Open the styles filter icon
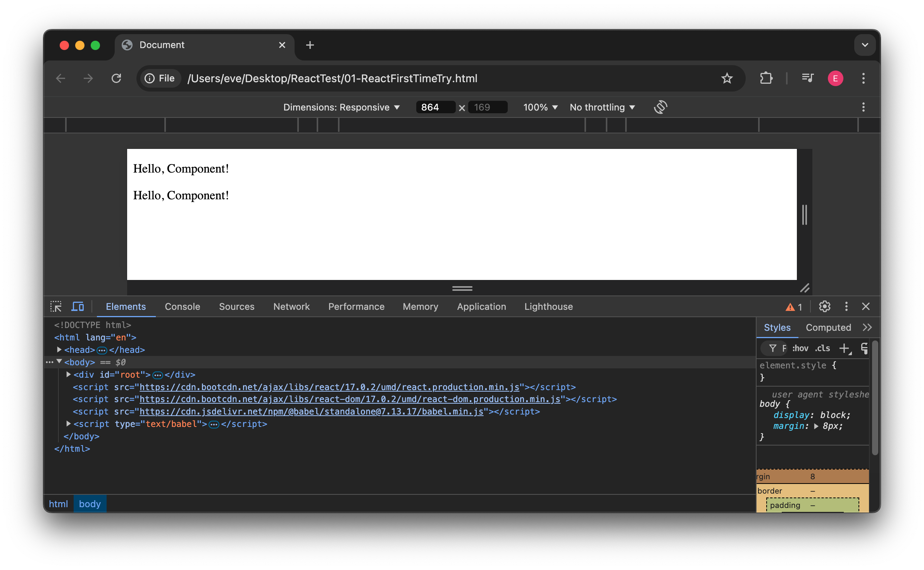This screenshot has height=570, width=924. (x=773, y=348)
